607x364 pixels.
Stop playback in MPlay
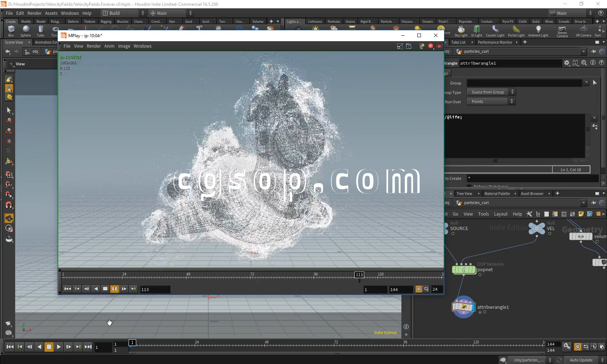[x=105, y=289]
